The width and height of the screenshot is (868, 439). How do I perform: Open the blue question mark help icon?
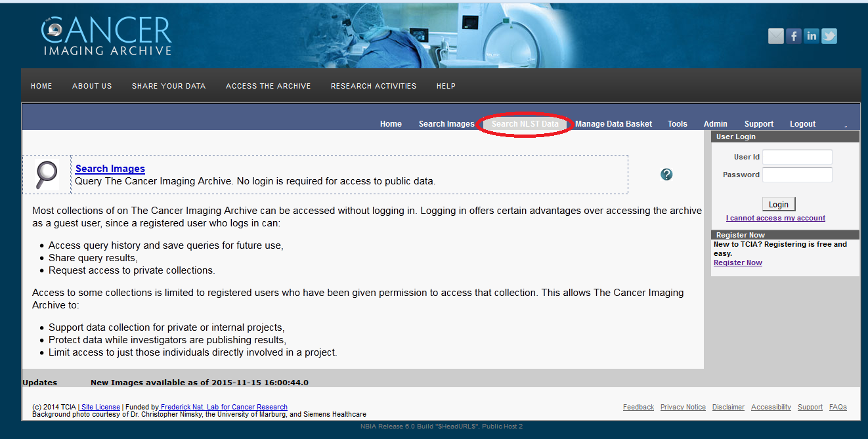(x=666, y=174)
